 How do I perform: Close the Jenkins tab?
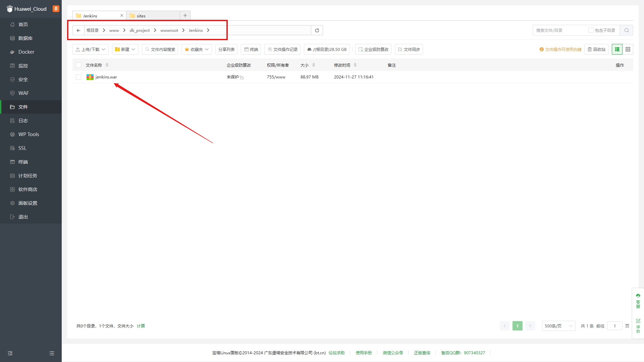click(x=122, y=15)
